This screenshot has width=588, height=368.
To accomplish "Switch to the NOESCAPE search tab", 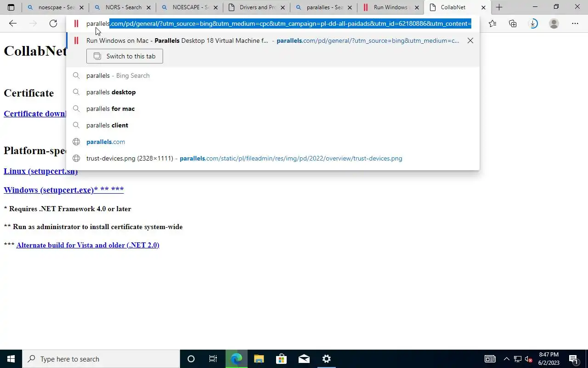I will [x=189, y=7].
